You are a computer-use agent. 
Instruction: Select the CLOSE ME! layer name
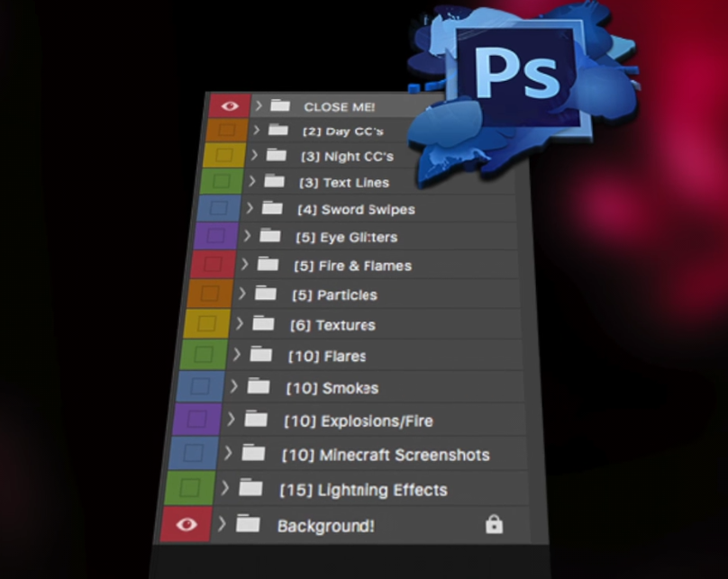click(x=340, y=107)
